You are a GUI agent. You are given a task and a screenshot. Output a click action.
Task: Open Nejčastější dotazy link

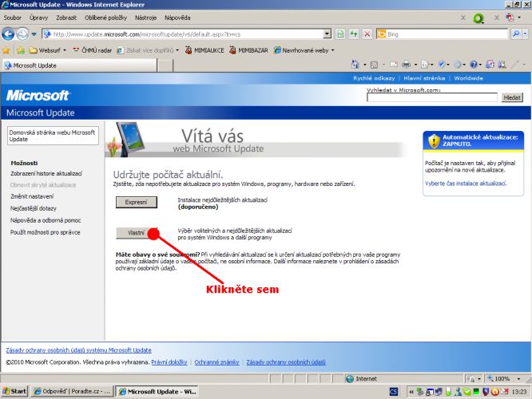click(34, 208)
